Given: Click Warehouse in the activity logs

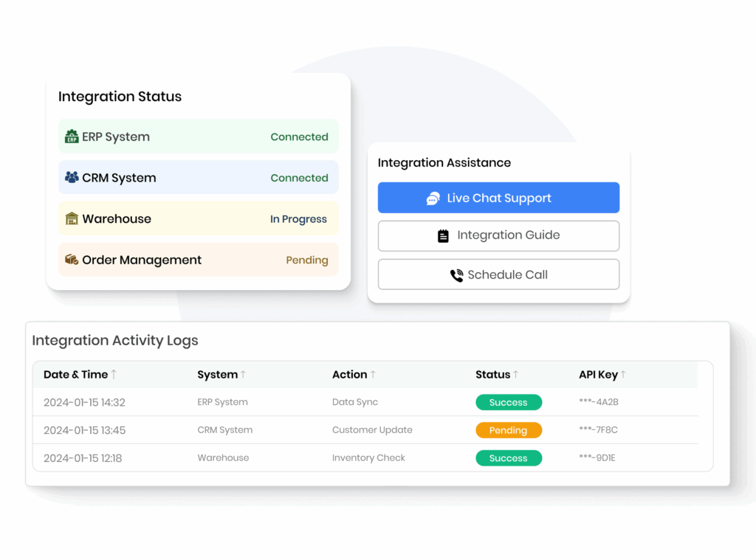Looking at the screenshot, I should 223,458.
